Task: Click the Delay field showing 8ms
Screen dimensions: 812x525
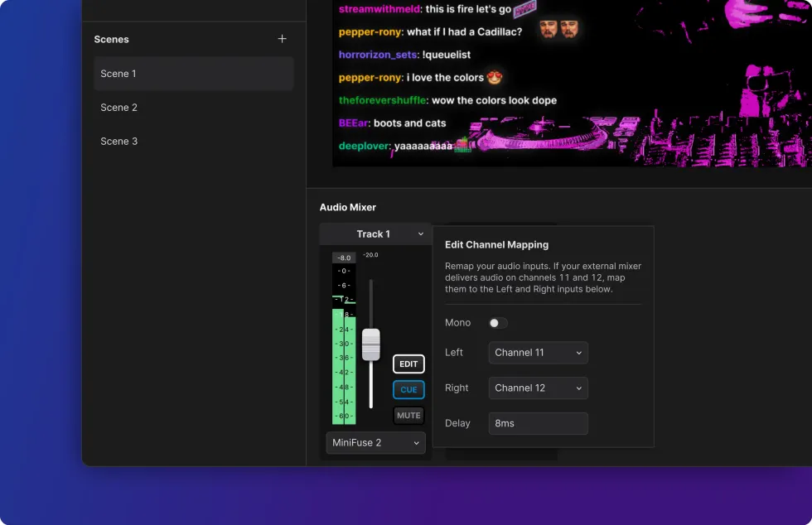Action: 538,423
